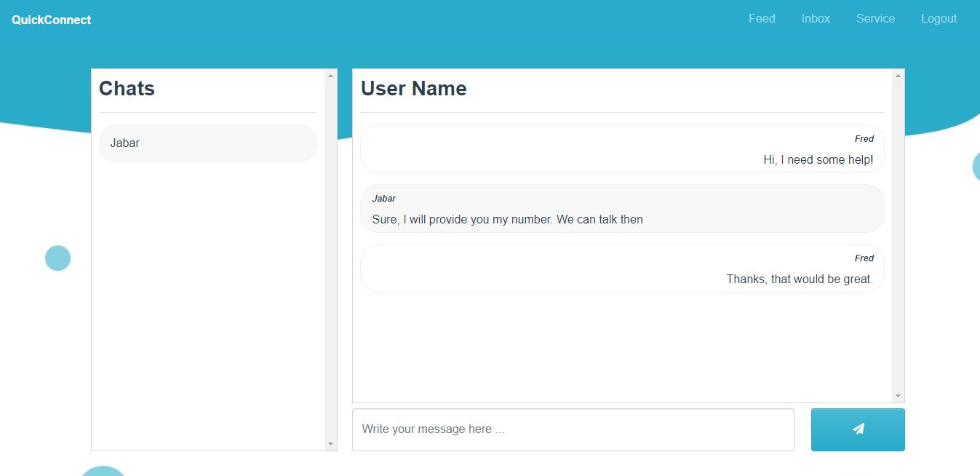The width and height of the screenshot is (980, 476).
Task: Click conversation scrollbar down arrow
Action: tap(899, 396)
